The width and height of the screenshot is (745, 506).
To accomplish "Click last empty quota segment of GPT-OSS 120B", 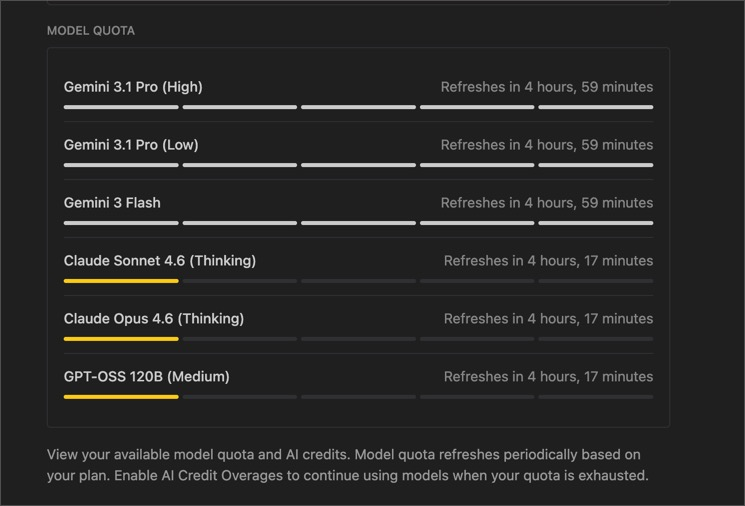I will [x=596, y=397].
